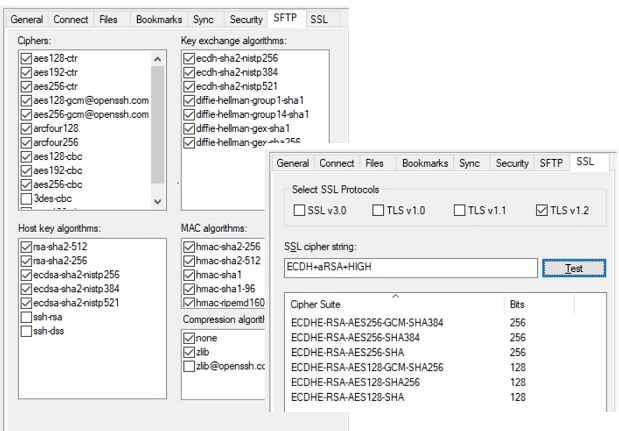Select the ECDHE-RSA-AES256-GCM-SHA384 cipher row
Viewport: 619px width, 431px height.
(x=445, y=322)
